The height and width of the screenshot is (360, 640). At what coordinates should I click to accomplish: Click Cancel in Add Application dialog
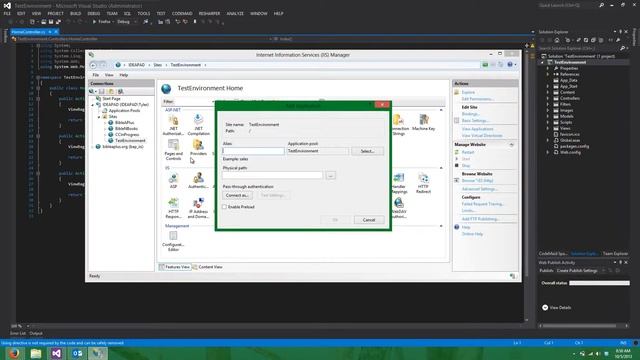pyautogui.click(x=369, y=220)
